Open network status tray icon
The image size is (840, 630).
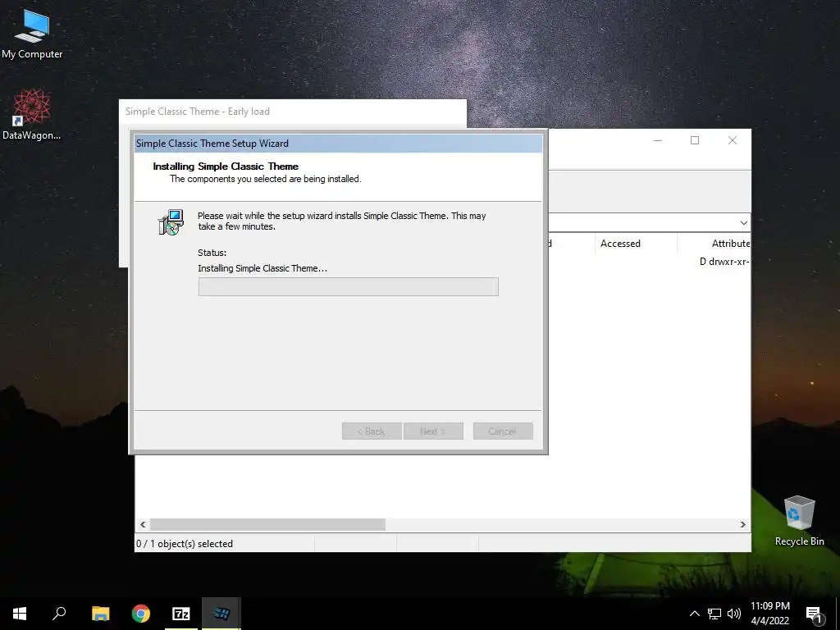tap(714, 614)
